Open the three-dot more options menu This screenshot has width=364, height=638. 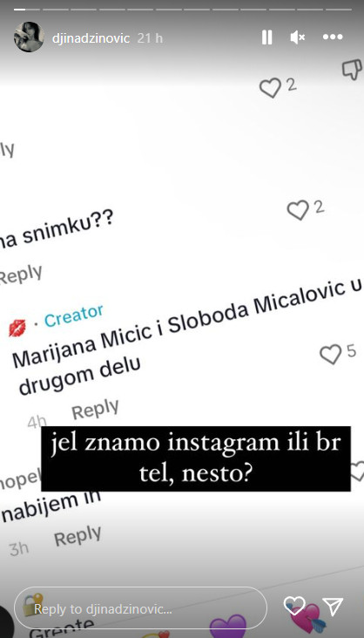point(333,37)
